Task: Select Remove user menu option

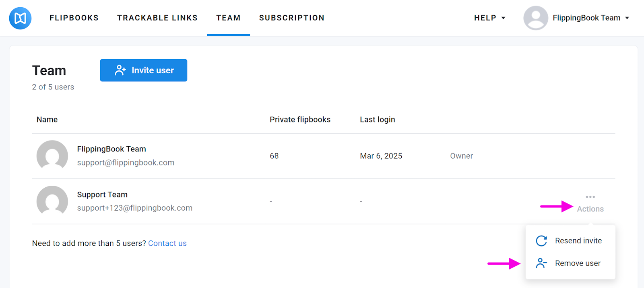Action: pos(570,263)
